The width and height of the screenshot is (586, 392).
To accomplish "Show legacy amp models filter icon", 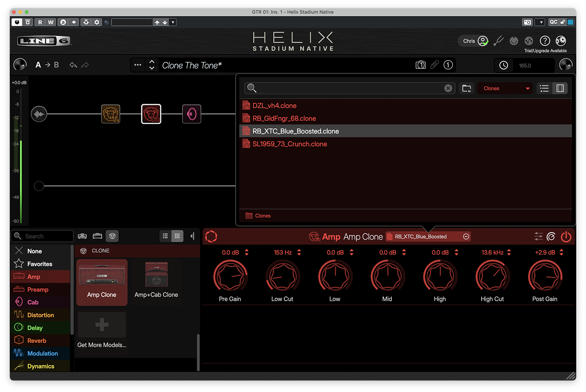I will point(82,236).
